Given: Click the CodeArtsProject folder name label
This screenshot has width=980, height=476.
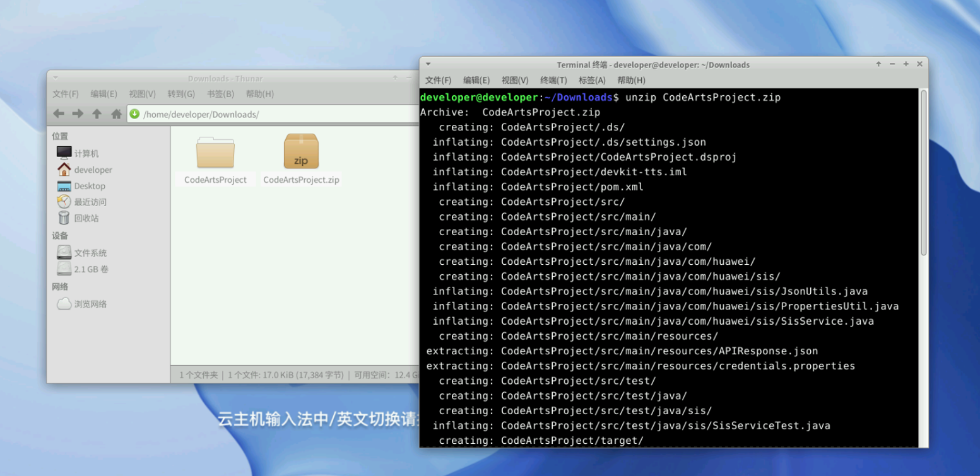Looking at the screenshot, I should (x=215, y=180).
